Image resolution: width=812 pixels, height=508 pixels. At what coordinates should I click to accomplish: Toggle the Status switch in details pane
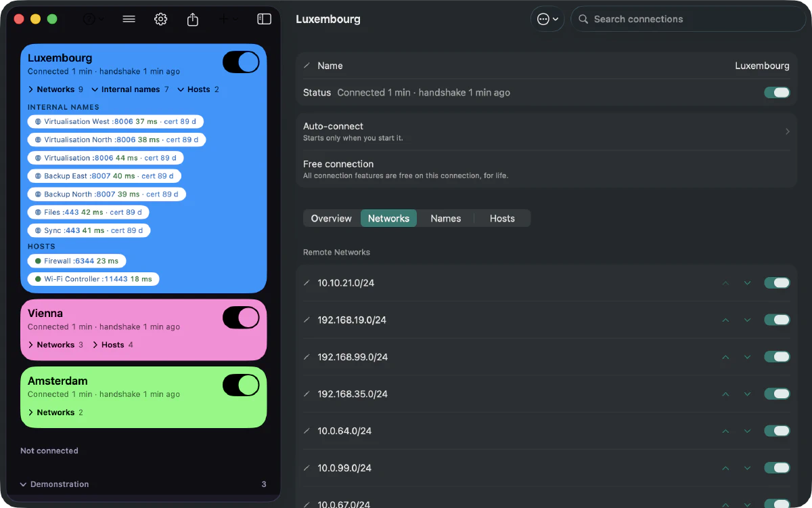777,93
